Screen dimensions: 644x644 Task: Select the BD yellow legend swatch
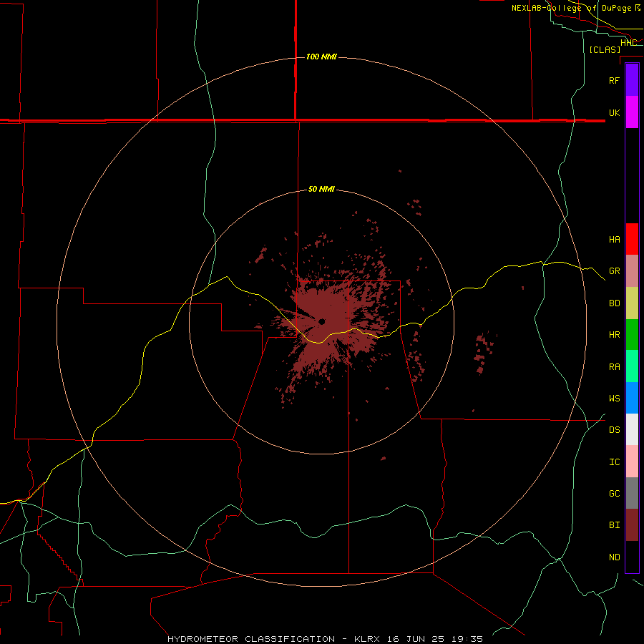click(632, 303)
